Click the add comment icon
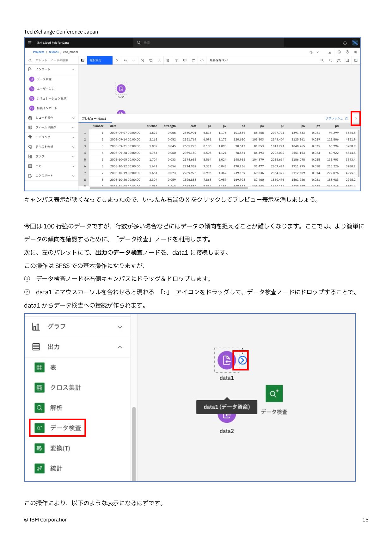 pos(176,60)
